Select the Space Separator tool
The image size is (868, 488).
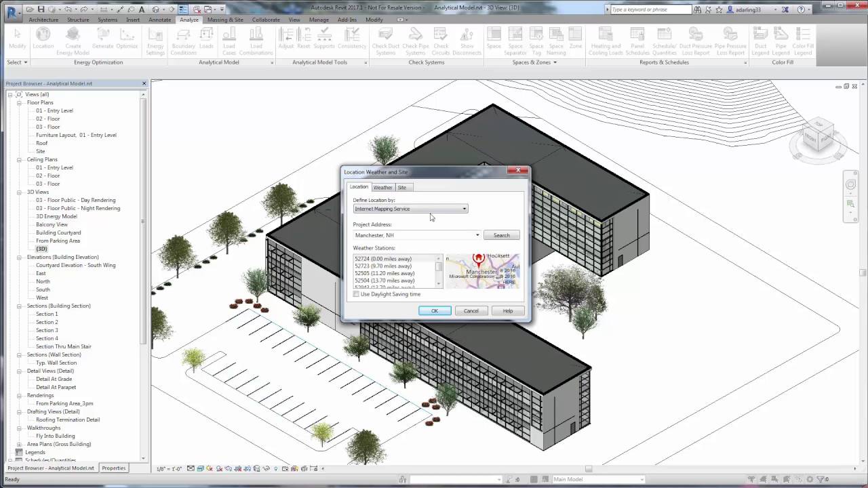click(x=515, y=39)
